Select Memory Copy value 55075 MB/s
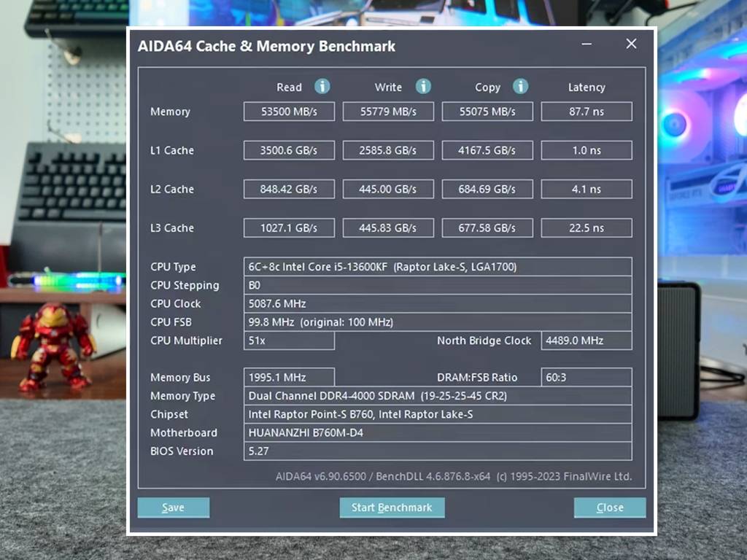This screenshot has width=747, height=560. click(x=487, y=112)
